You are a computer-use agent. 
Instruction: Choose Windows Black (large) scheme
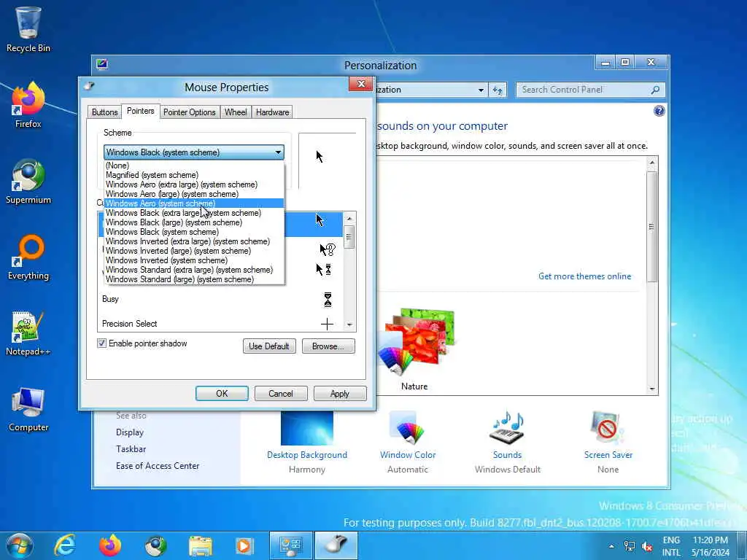pos(194,222)
